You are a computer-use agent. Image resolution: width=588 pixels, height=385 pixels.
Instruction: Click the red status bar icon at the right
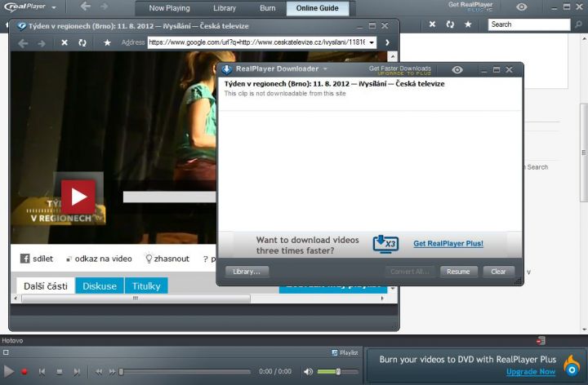541,341
